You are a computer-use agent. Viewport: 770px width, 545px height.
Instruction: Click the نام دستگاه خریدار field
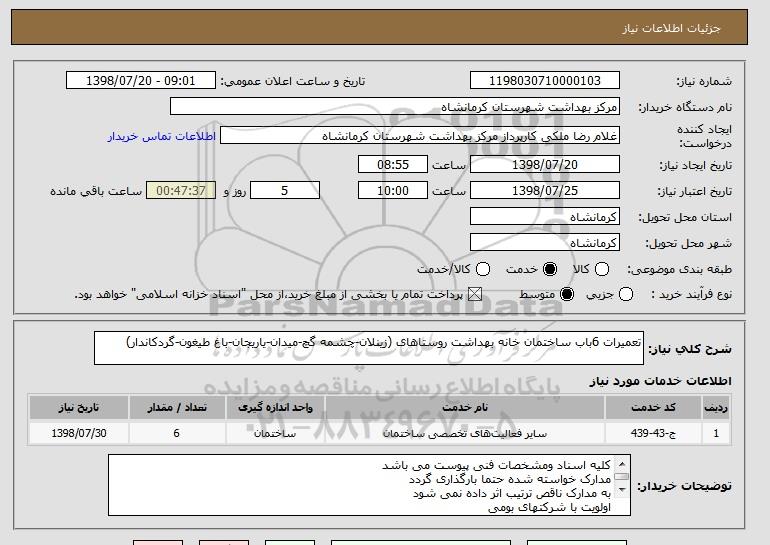[x=395, y=107]
